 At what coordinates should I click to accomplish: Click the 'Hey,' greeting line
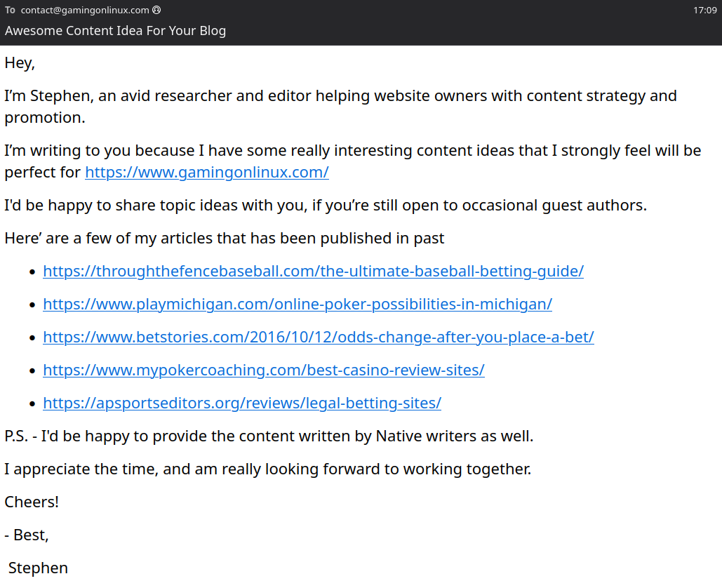point(20,62)
